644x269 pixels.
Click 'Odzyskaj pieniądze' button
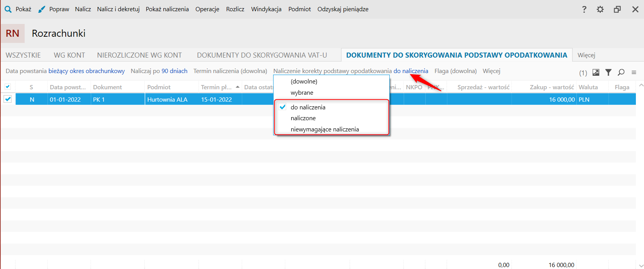[343, 9]
